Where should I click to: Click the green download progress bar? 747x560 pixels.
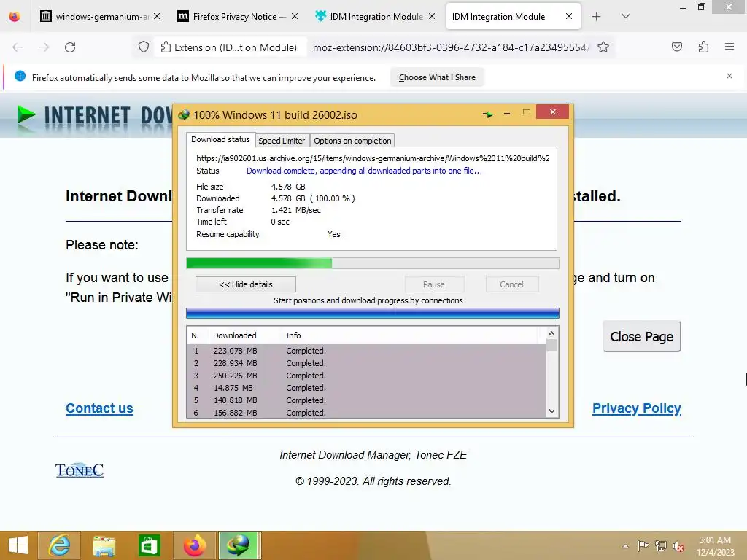(x=373, y=262)
